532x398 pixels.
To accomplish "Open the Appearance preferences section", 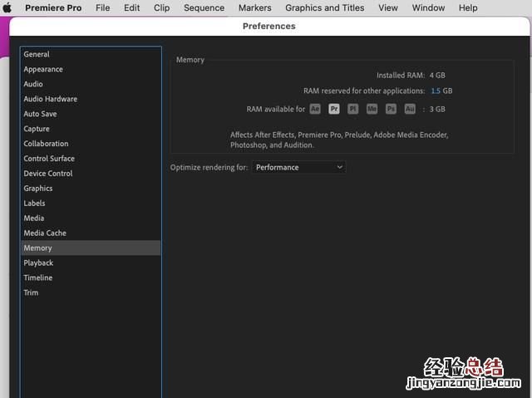I will 43,69.
